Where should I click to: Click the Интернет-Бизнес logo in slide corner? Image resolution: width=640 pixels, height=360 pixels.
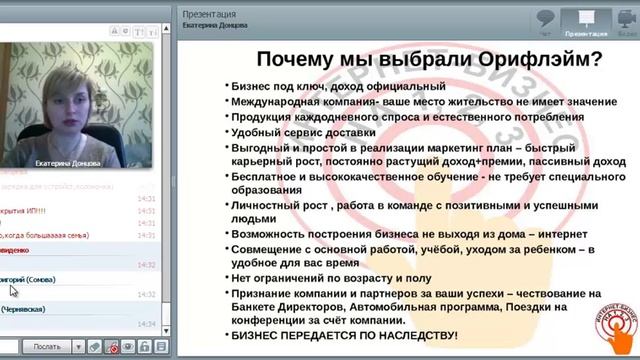[x=617, y=328]
